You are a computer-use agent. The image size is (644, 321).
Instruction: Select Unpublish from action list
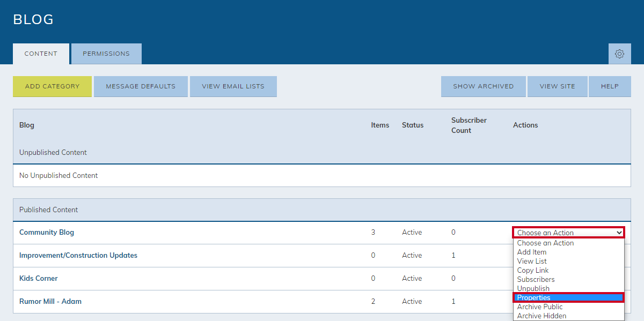pos(568,289)
